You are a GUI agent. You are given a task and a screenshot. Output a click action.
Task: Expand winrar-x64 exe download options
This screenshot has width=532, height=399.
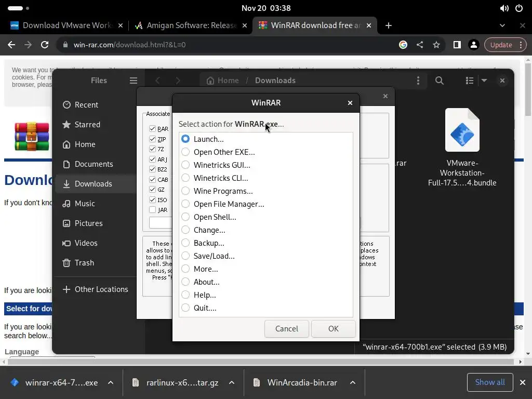coord(111,383)
